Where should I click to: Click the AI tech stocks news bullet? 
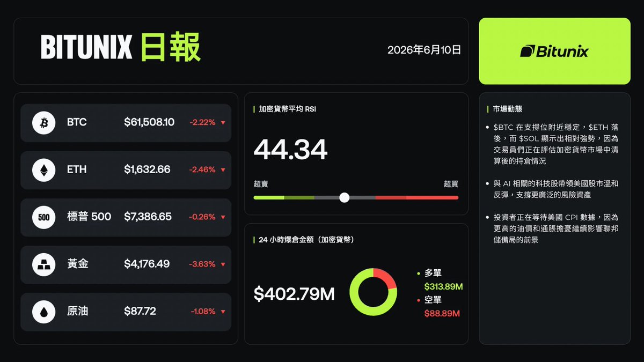tap(555, 189)
